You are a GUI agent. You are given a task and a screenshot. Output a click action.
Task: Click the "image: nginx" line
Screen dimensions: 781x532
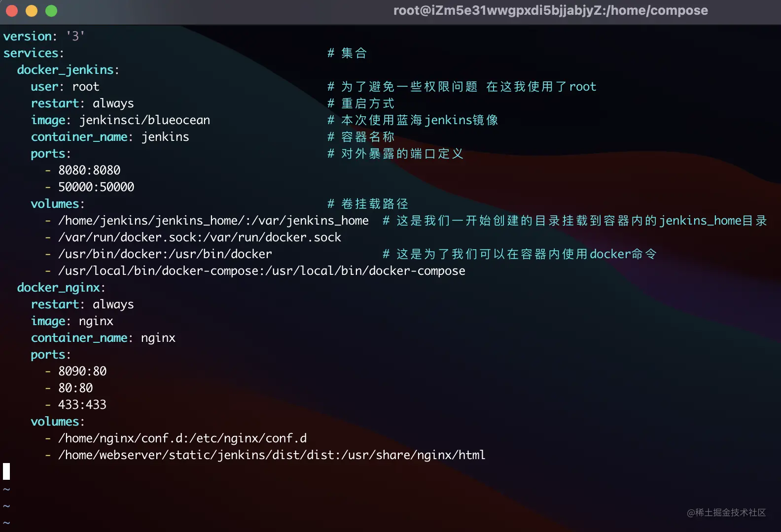point(72,321)
